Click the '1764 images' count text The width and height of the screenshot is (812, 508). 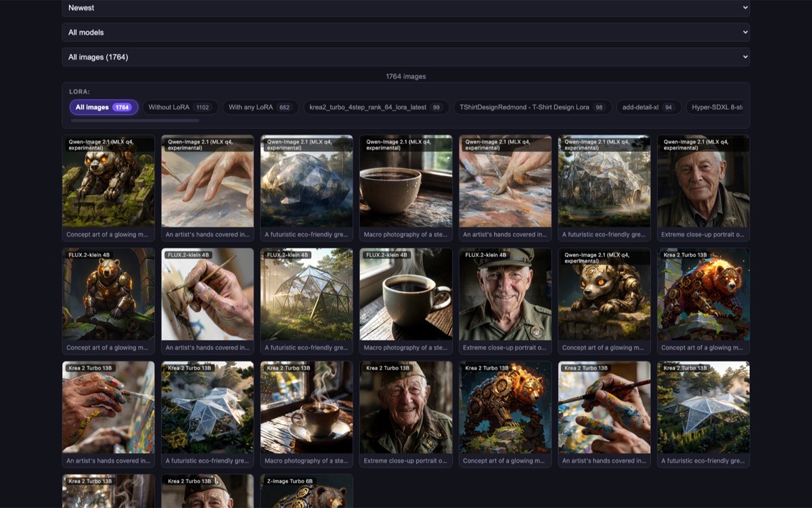(406, 76)
